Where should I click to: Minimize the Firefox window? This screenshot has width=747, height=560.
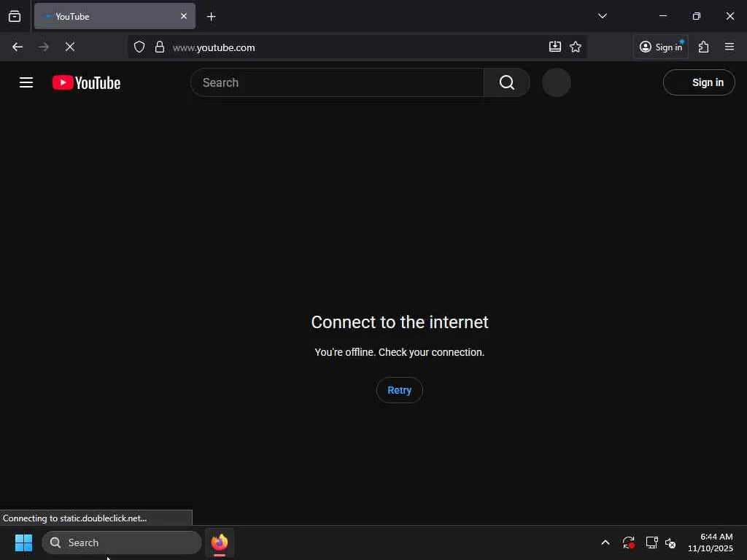click(662, 16)
